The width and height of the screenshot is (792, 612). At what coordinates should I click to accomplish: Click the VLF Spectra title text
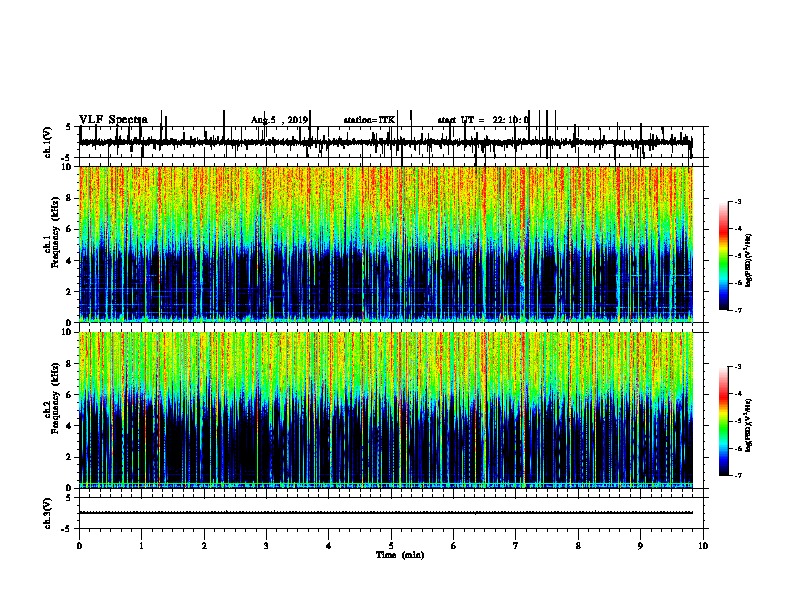(113, 120)
